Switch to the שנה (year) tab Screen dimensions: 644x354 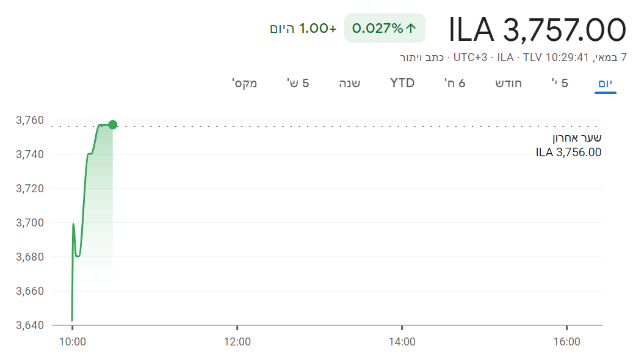350,83
